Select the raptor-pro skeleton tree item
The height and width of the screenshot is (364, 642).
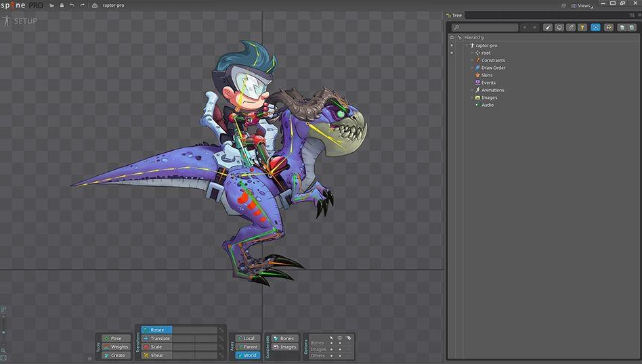pyautogui.click(x=486, y=45)
